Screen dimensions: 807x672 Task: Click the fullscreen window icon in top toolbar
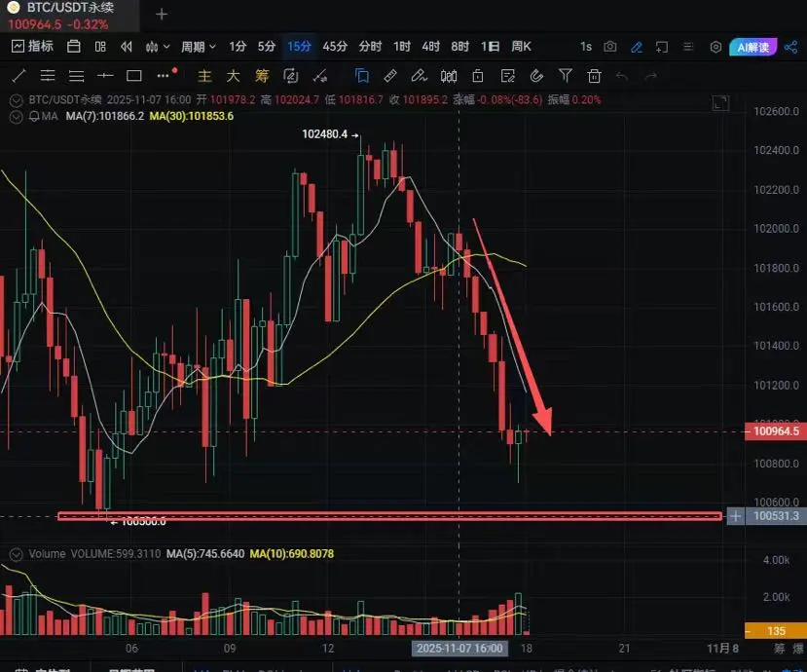click(x=662, y=48)
